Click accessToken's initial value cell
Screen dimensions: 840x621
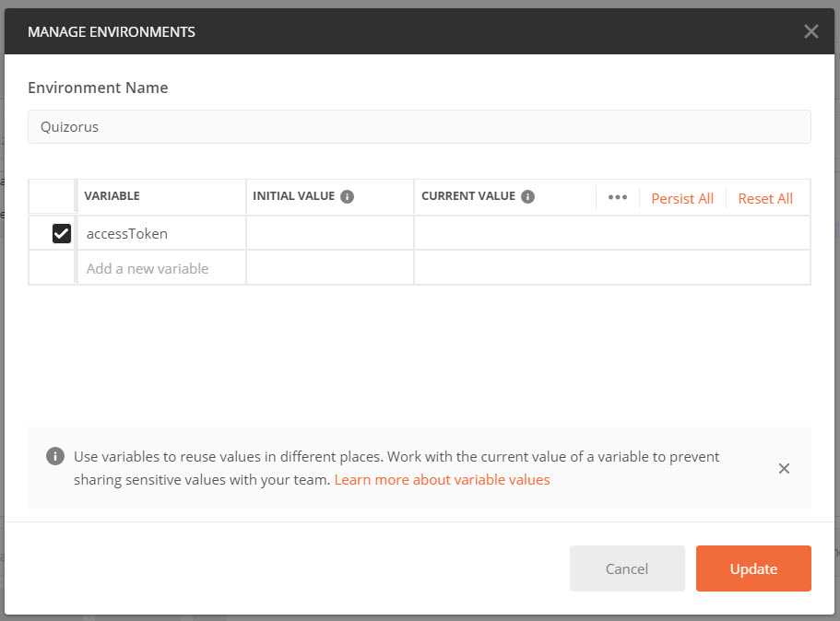pos(329,234)
